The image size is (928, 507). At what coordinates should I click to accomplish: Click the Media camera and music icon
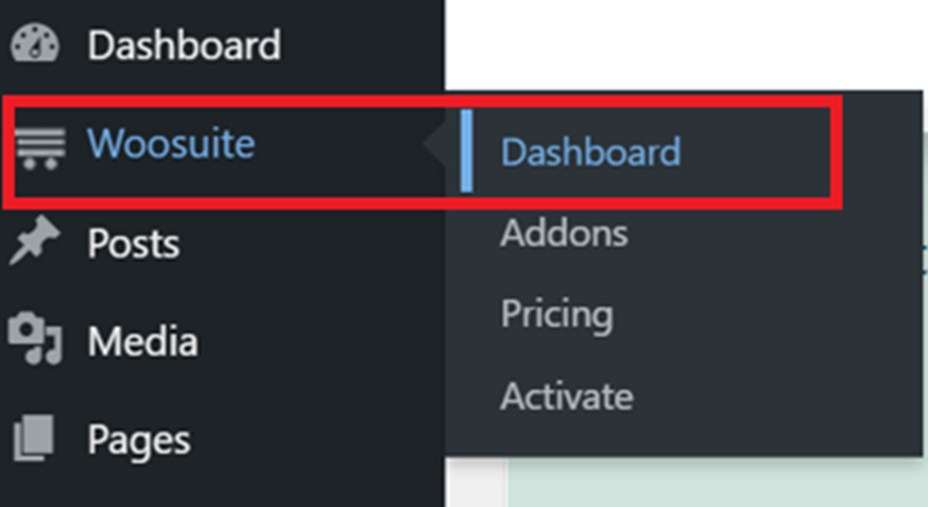(x=34, y=338)
